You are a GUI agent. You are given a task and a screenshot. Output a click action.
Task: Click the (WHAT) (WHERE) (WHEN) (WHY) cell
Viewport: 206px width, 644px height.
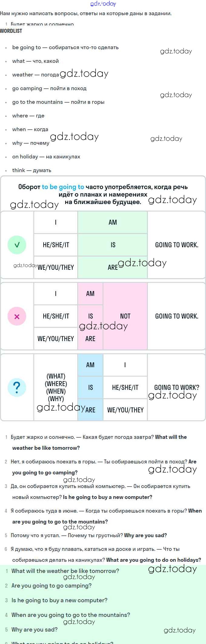click(56, 387)
